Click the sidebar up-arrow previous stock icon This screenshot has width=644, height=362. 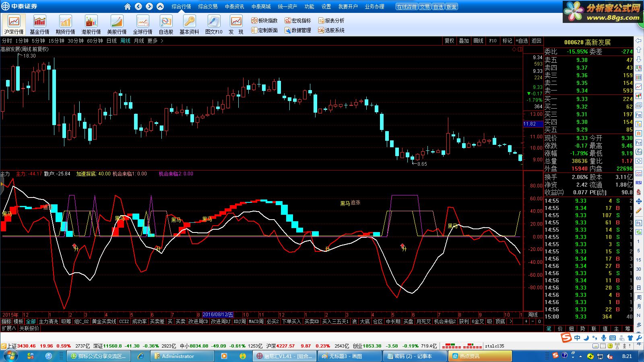pyautogui.click(x=639, y=50)
